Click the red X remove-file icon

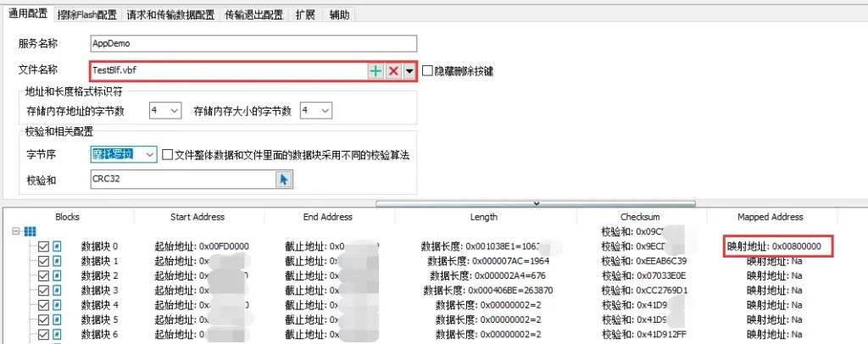point(393,71)
